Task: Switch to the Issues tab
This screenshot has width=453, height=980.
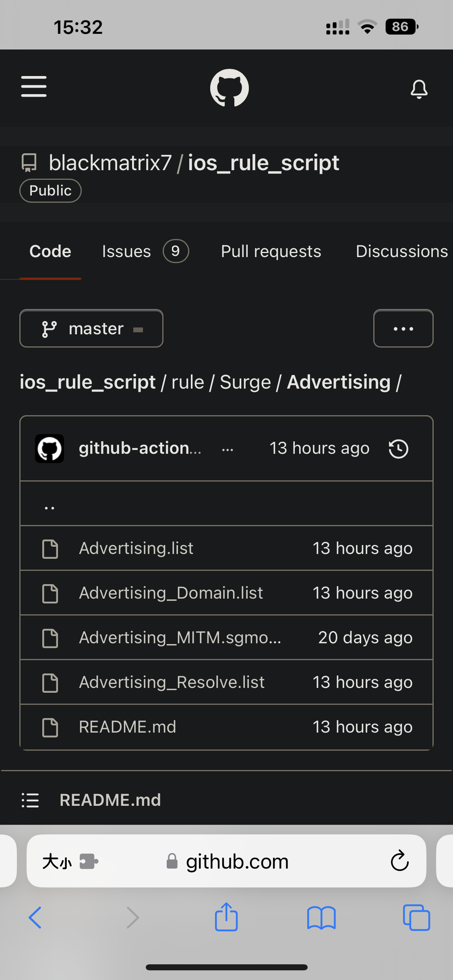Action: pyautogui.click(x=126, y=251)
